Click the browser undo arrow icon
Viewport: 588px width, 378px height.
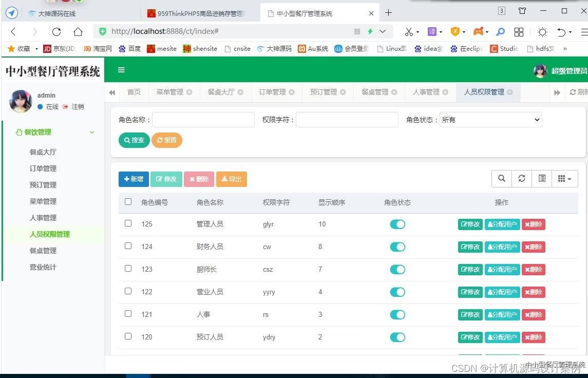pos(561,32)
